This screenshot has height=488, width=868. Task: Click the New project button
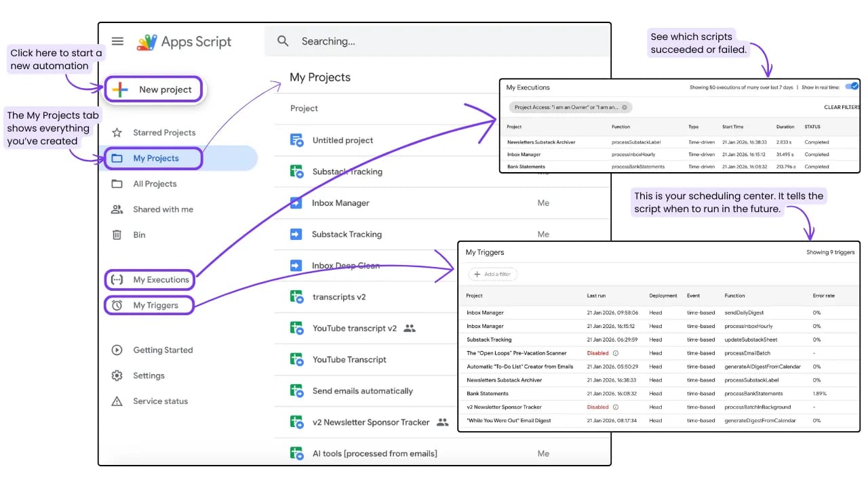(x=154, y=89)
